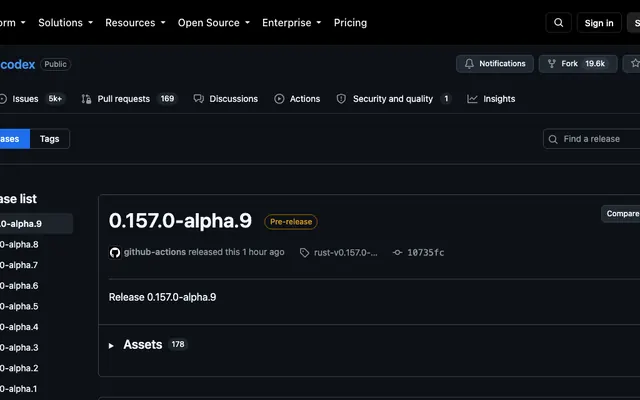Switch to the Tags tab

click(x=50, y=139)
